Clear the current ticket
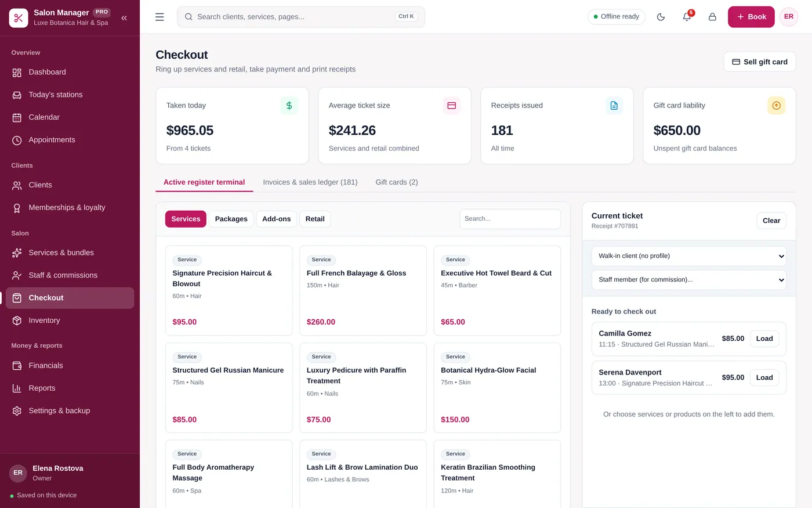 click(x=771, y=221)
